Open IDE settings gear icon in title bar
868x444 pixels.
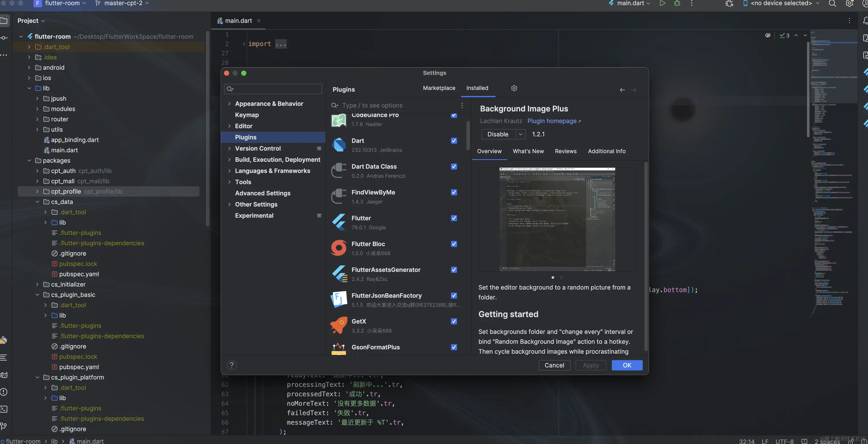849,4
